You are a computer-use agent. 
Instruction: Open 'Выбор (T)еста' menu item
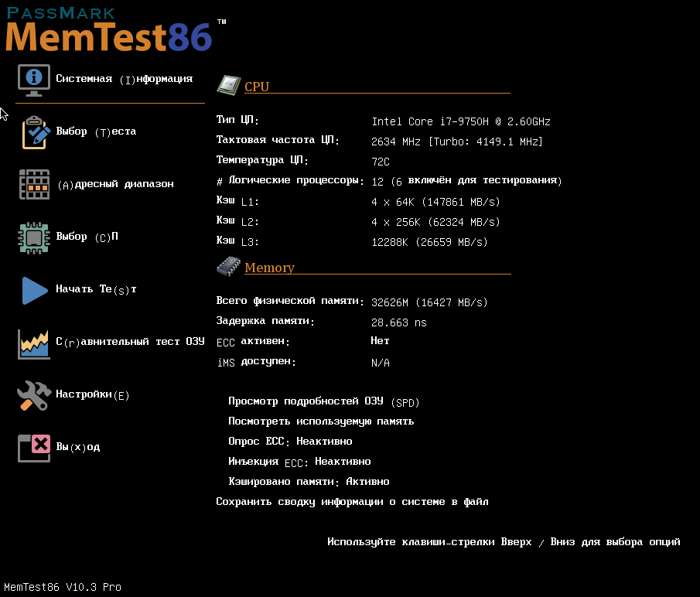pos(96,131)
